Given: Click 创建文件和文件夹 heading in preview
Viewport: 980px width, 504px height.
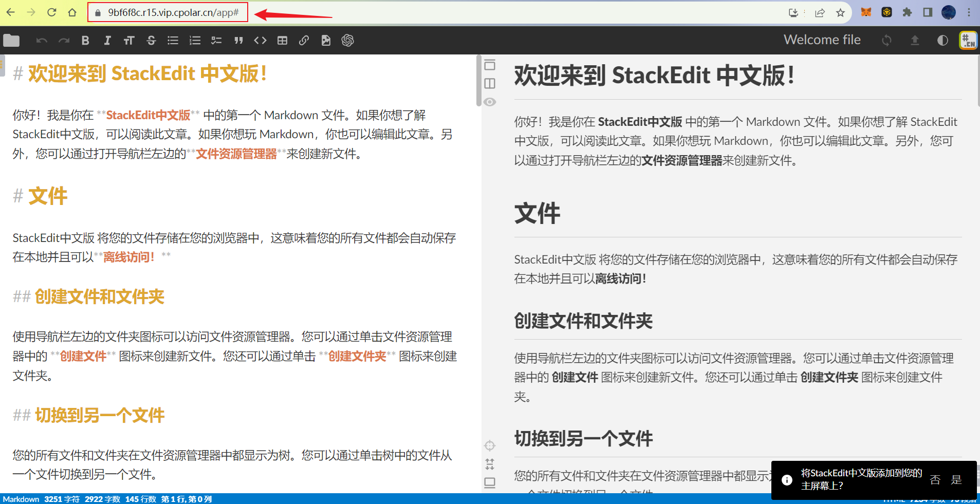Looking at the screenshot, I should coord(583,321).
